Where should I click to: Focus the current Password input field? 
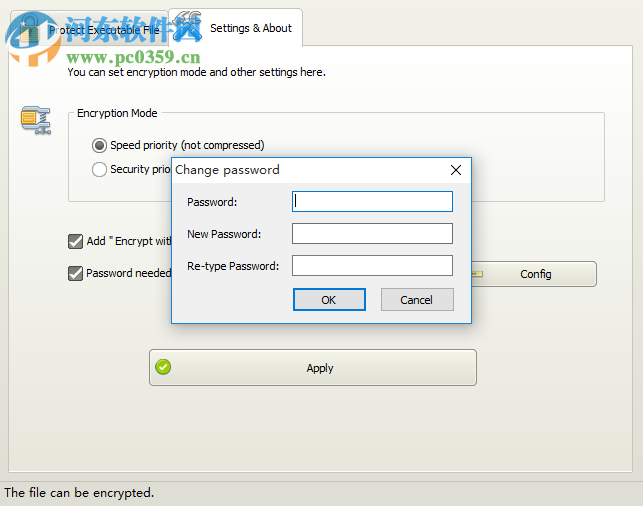pos(372,202)
